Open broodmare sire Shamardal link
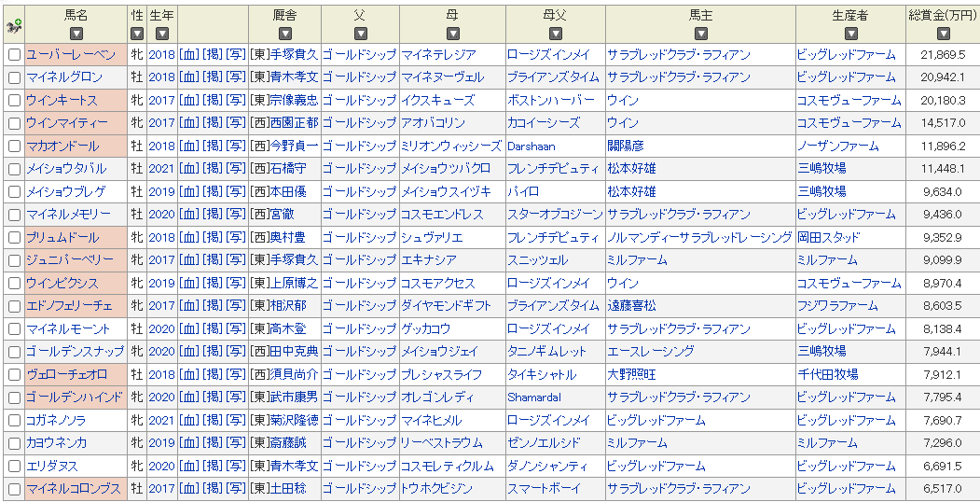Viewport: 980px width, 502px height. (534, 397)
